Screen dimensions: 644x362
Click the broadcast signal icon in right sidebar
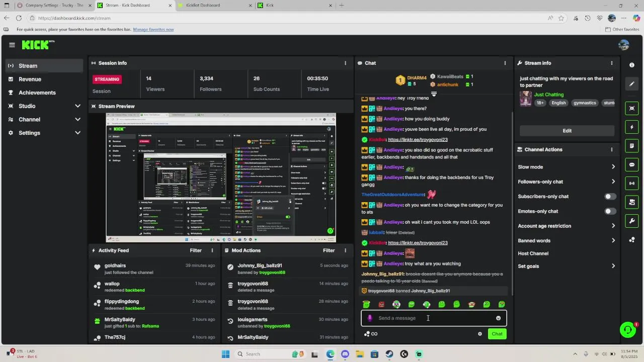pos(632,184)
